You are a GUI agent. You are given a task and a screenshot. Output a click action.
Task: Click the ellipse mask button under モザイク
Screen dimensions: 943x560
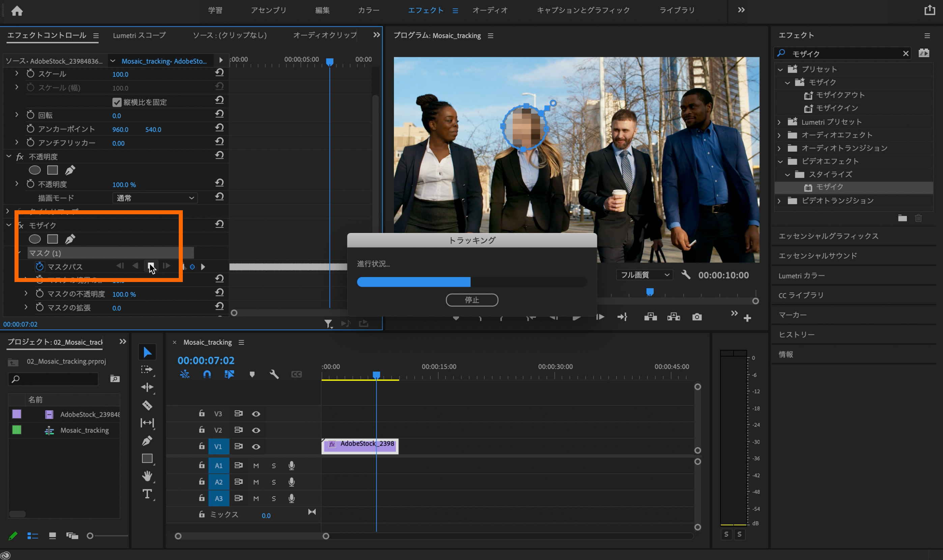(35, 239)
